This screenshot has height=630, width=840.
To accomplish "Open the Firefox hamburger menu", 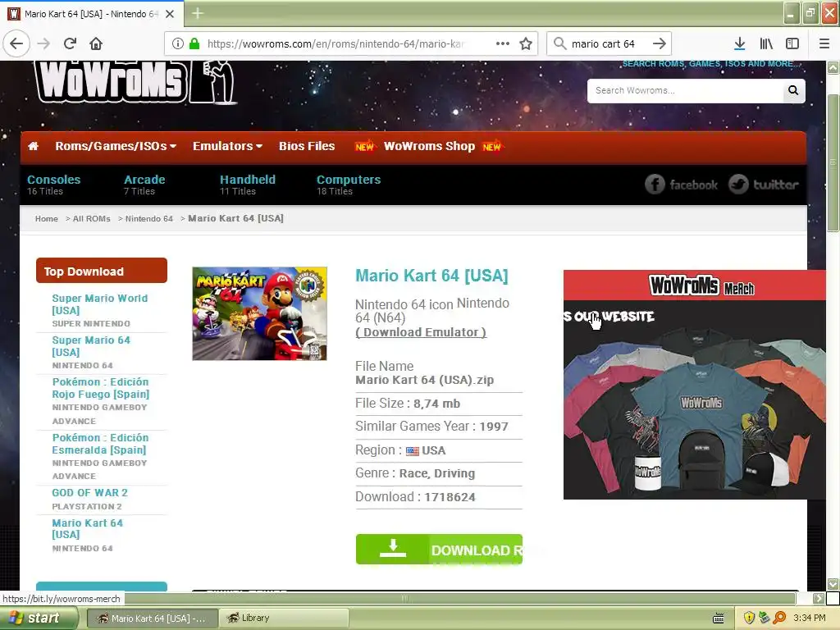I will coord(824,43).
